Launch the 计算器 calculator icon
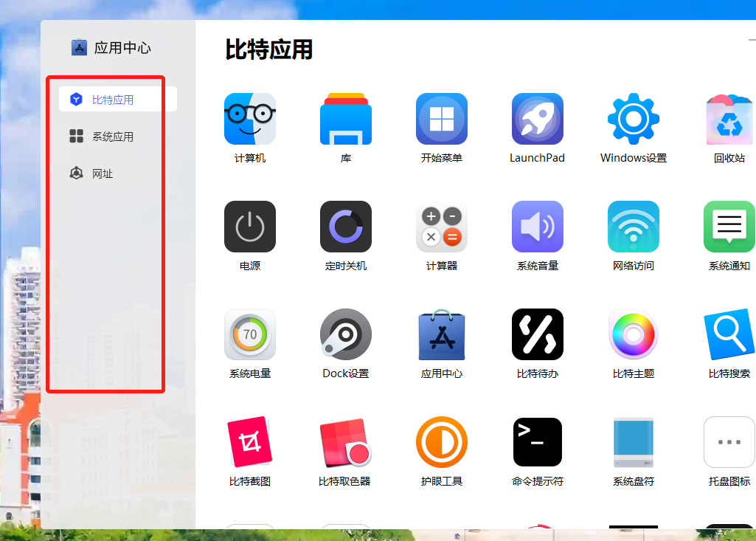The image size is (756, 541). [442, 227]
